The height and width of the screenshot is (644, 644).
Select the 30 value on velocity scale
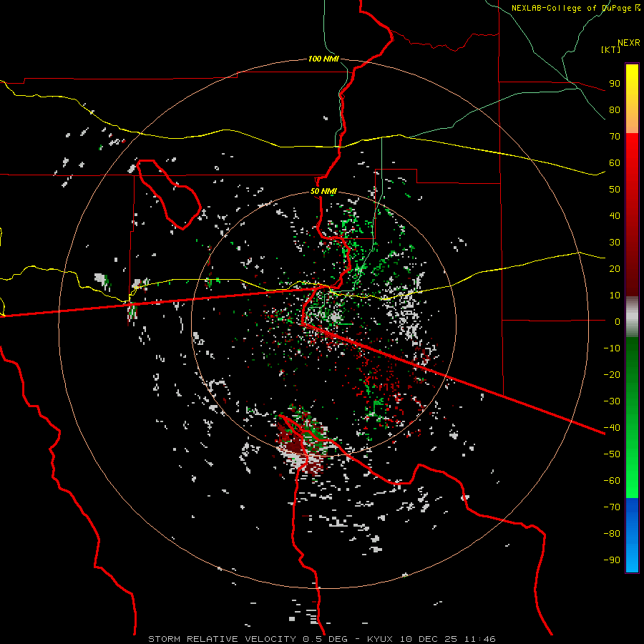(615, 243)
